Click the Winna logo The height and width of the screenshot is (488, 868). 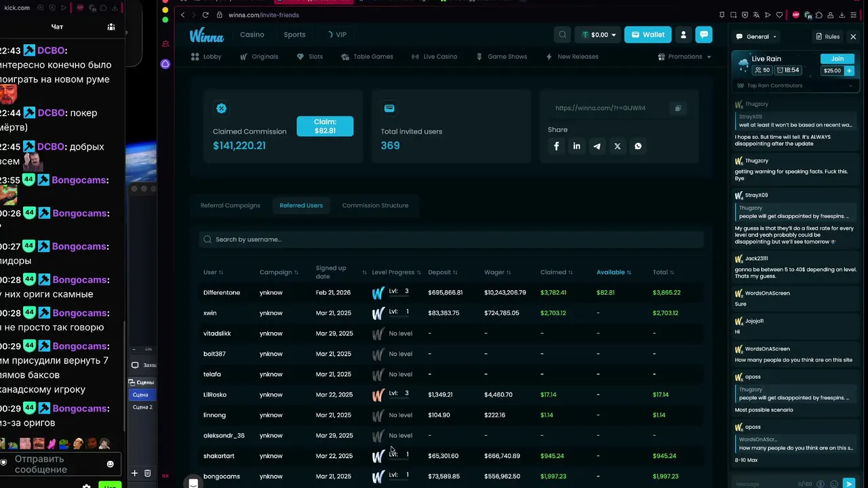(x=207, y=35)
